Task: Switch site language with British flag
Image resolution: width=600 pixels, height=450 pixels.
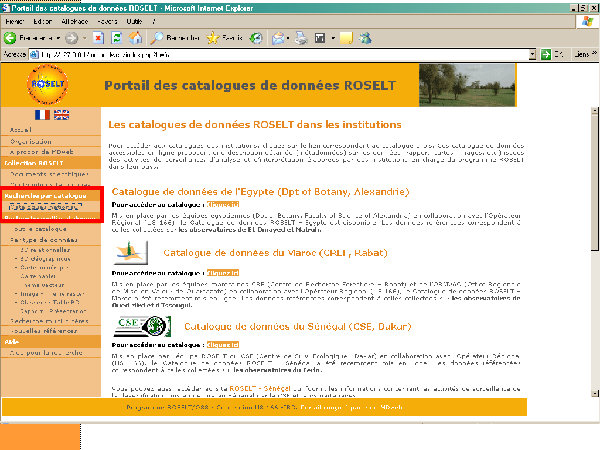Action: 61,115
